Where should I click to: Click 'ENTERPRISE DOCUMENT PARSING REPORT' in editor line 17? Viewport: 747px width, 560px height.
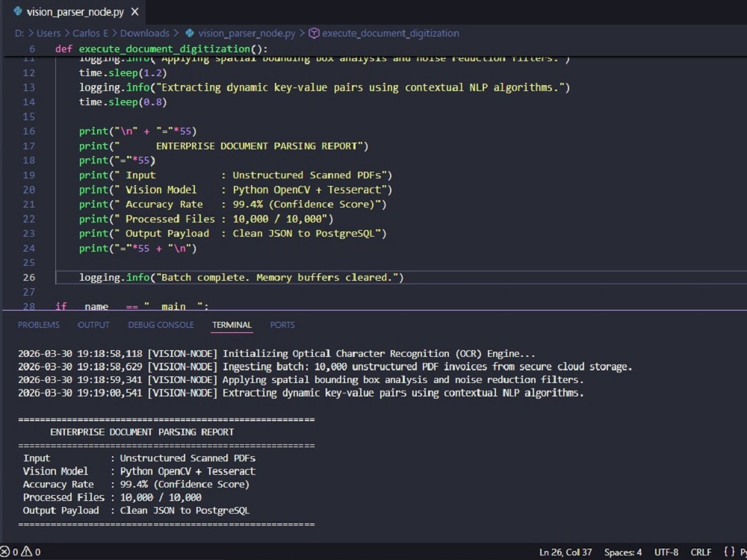point(256,146)
